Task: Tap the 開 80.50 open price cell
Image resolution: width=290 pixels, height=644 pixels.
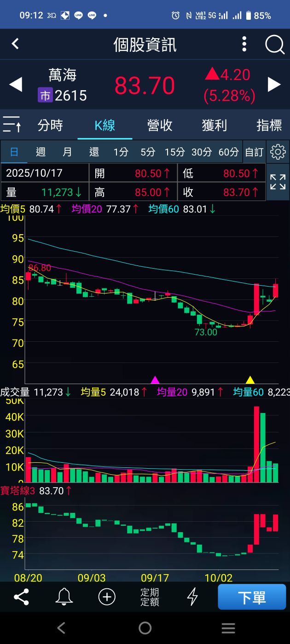Action: point(133,173)
